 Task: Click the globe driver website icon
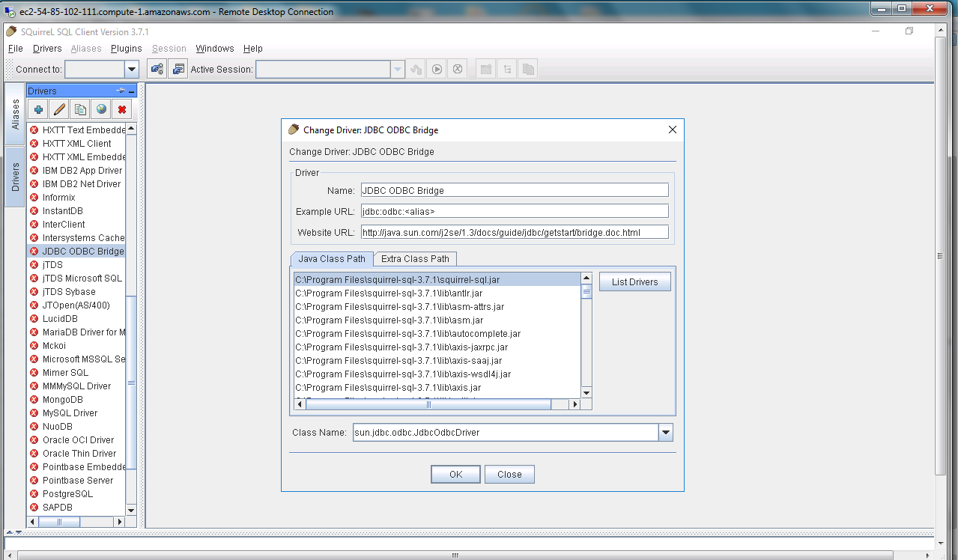101,109
